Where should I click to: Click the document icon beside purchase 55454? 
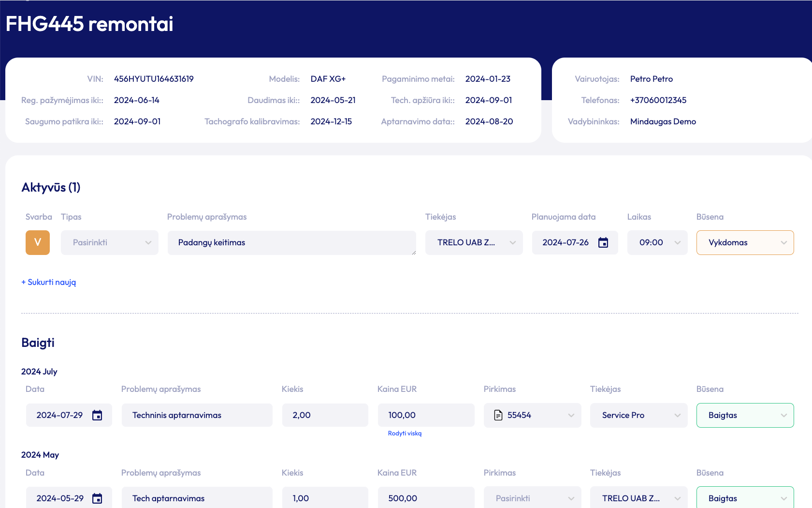point(498,415)
